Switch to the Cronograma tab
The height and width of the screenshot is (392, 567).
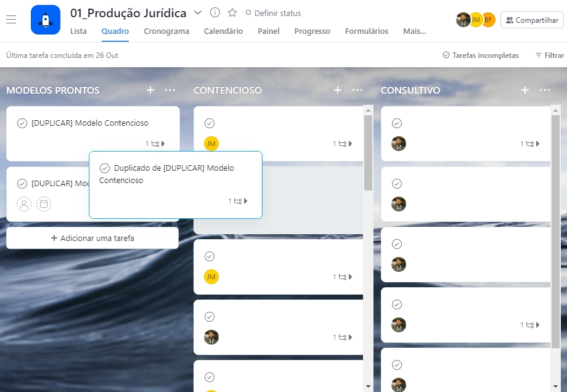166,31
